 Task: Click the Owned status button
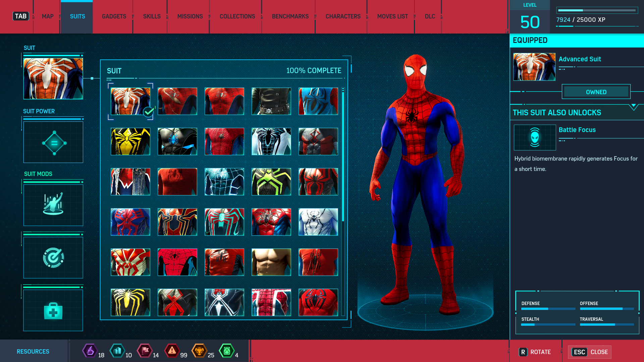click(x=596, y=92)
